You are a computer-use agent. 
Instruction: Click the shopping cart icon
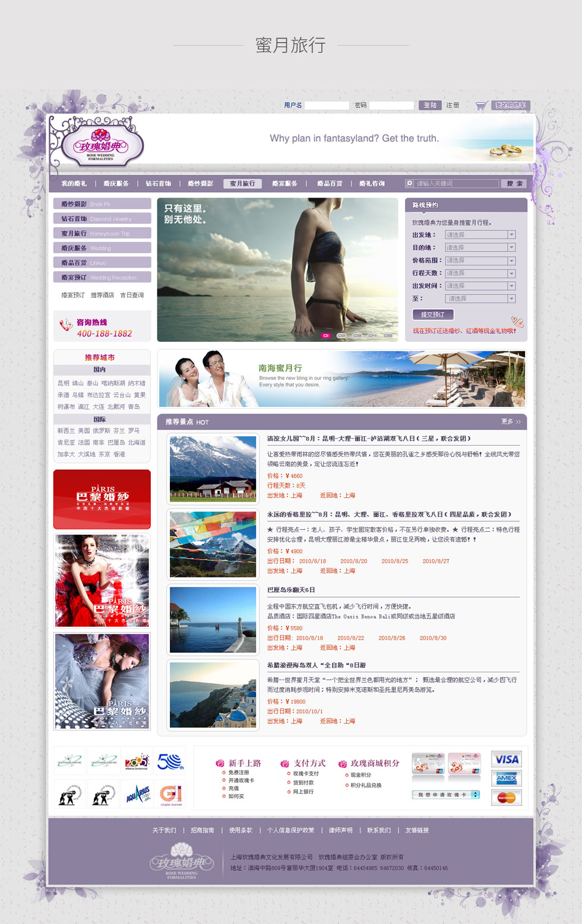tap(481, 106)
